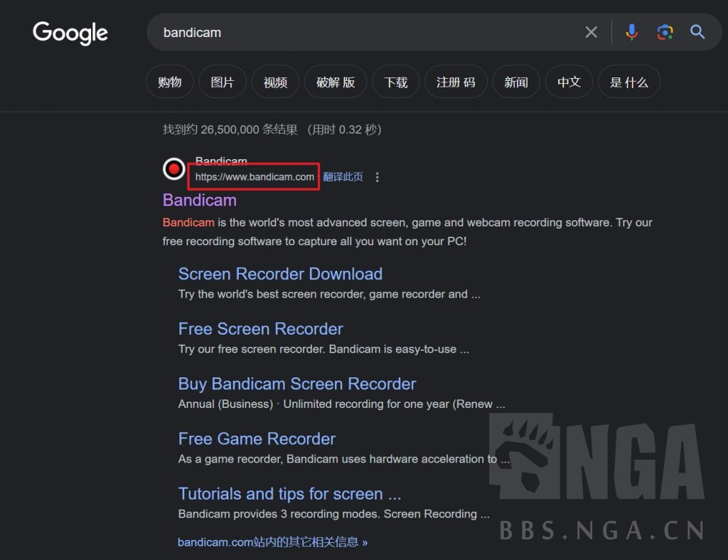Clear the search box with the X icon
The width and height of the screenshot is (728, 560).
pyautogui.click(x=591, y=32)
